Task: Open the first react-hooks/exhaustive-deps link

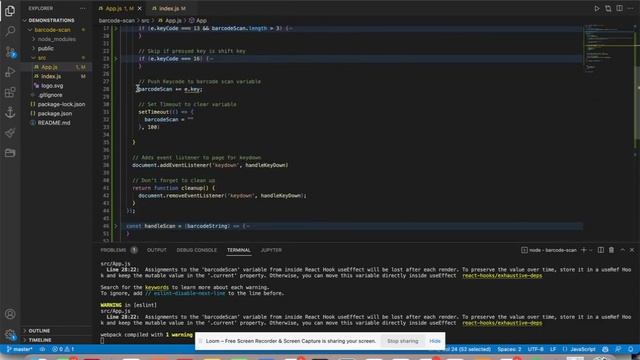Action: click(x=502, y=276)
